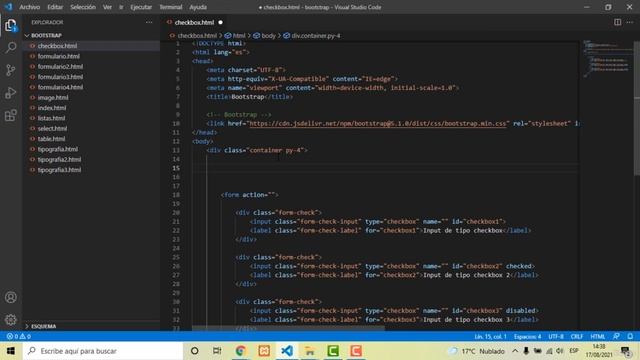Show hidden system tray icons chevron

[515, 351]
